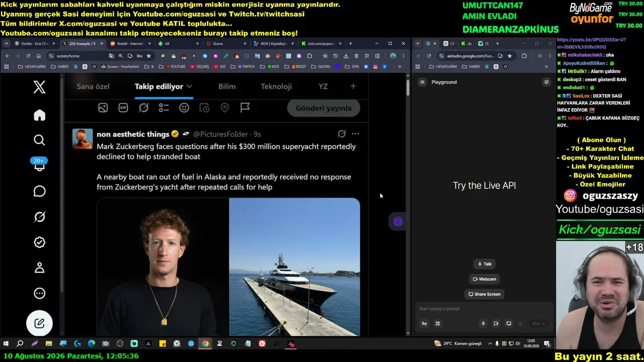Open the X home feed icon

pyautogui.click(x=39, y=115)
